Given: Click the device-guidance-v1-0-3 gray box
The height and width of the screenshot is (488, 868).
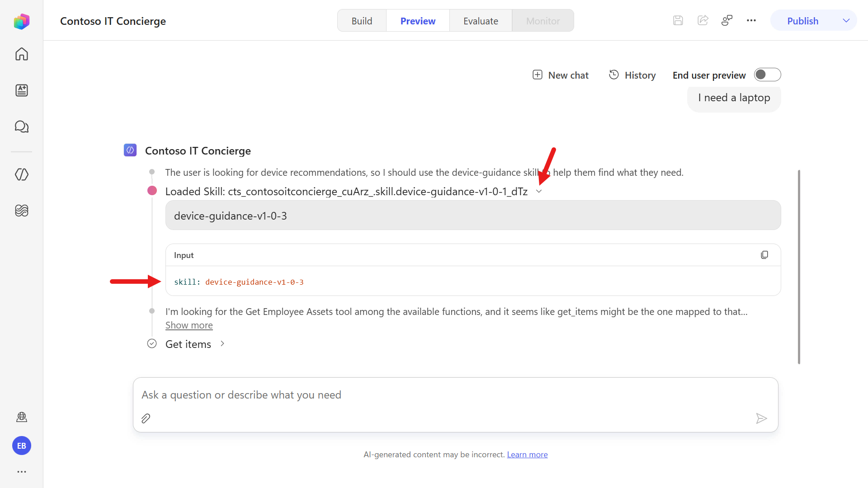Looking at the screenshot, I should point(473,216).
